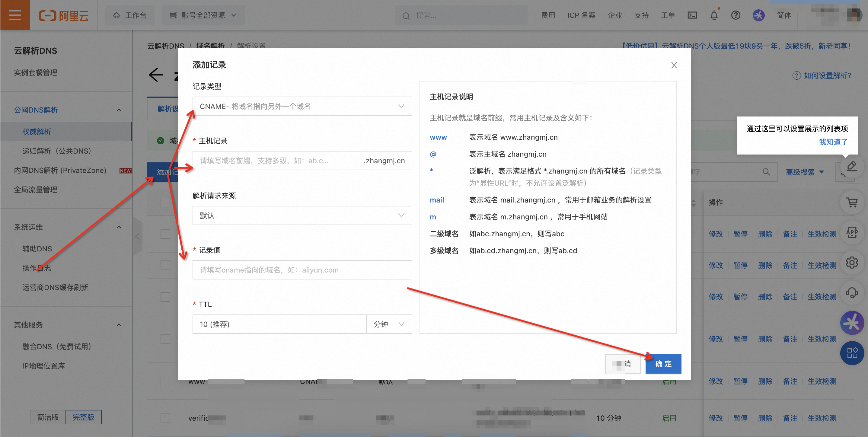The width and height of the screenshot is (868, 437).
Task: Click the 确定 confirm button
Action: point(663,364)
